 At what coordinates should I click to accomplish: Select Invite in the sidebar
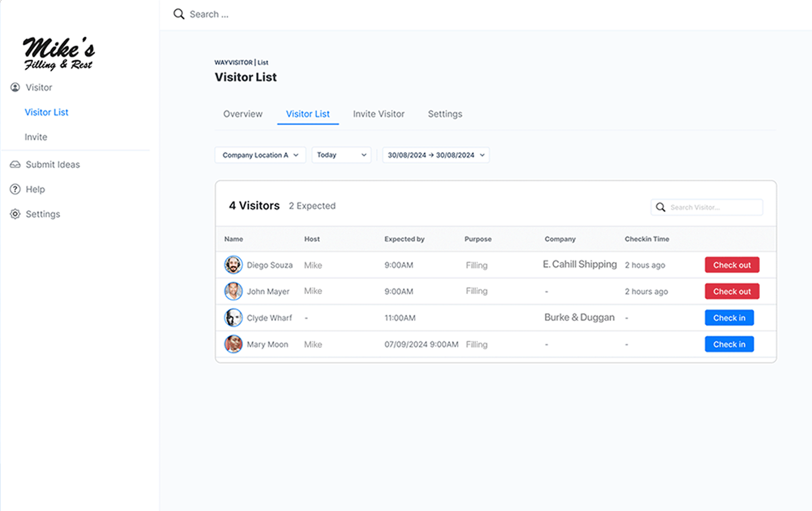pyautogui.click(x=36, y=137)
